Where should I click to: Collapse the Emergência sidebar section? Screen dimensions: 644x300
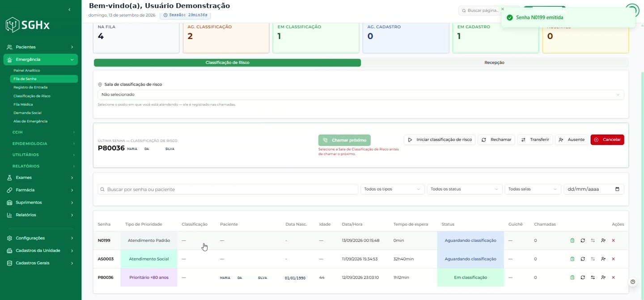pyautogui.click(x=40, y=60)
